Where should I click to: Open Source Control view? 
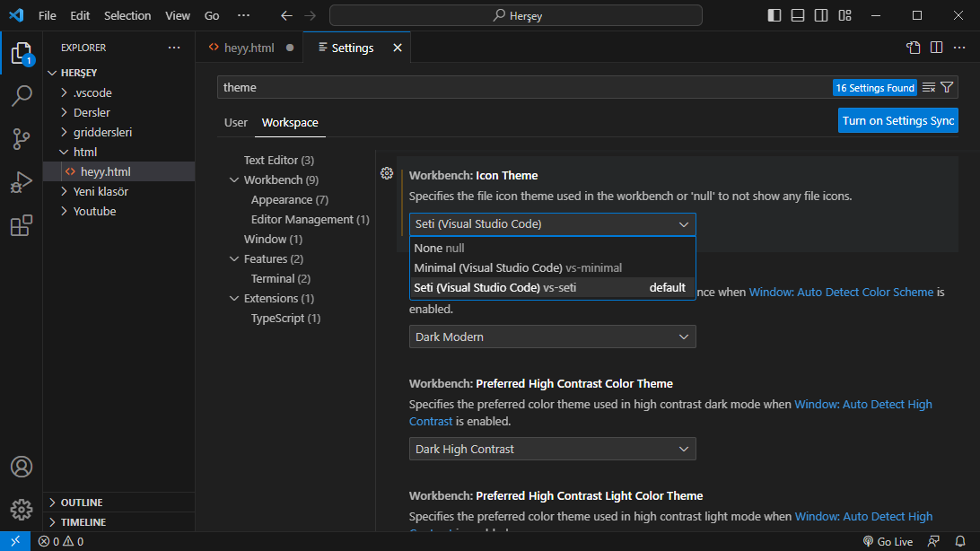tap(22, 138)
